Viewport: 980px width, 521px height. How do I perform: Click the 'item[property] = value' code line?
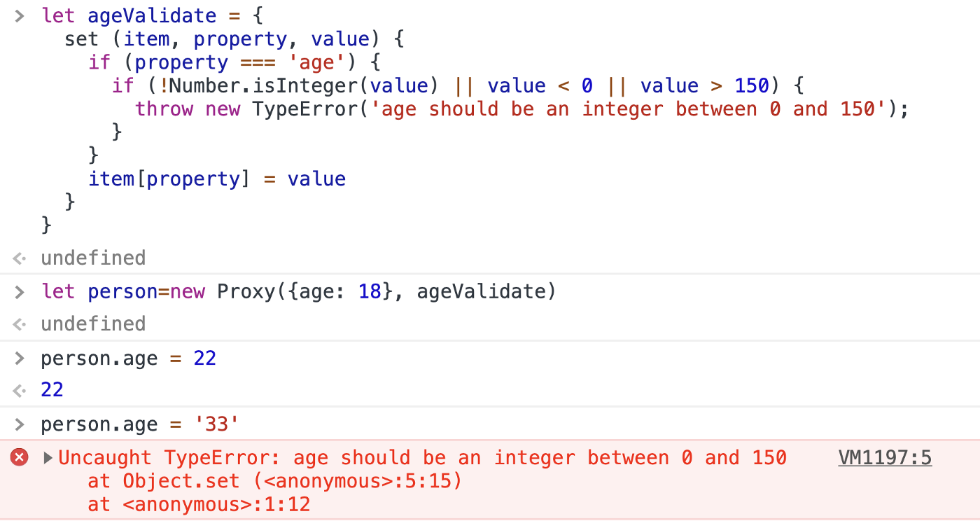tap(217, 179)
